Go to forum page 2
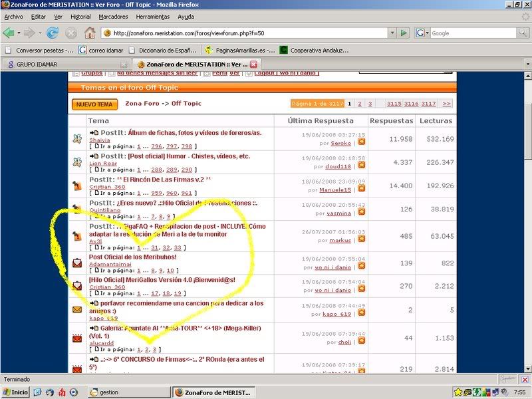532x399 pixels. click(360, 104)
